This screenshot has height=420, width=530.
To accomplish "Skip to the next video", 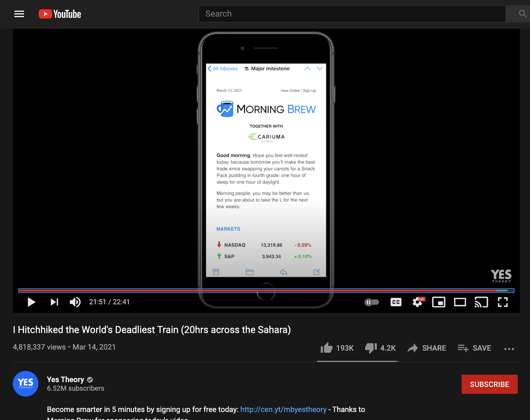I will pos(54,302).
